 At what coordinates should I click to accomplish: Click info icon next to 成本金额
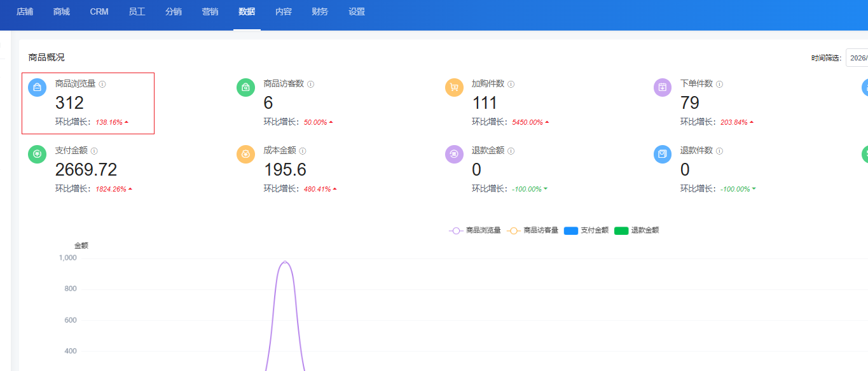[303, 151]
